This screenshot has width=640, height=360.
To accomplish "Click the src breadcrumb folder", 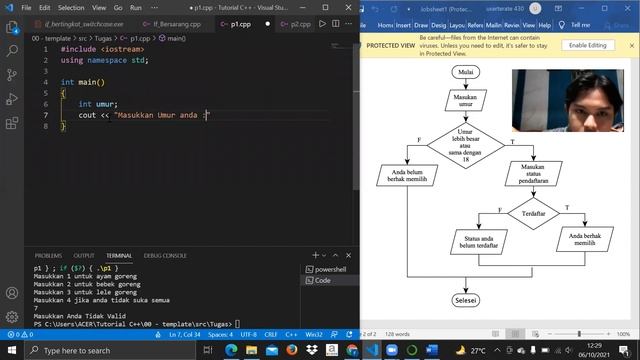I will point(82,38).
